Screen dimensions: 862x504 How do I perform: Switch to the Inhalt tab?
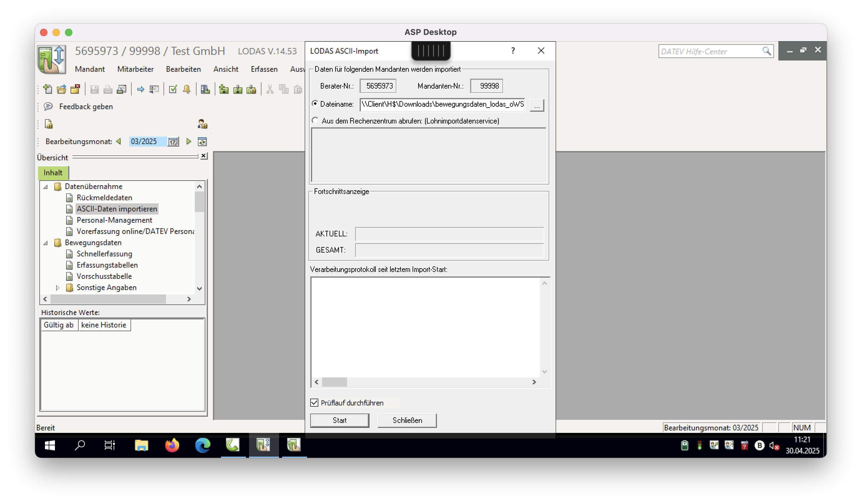53,173
